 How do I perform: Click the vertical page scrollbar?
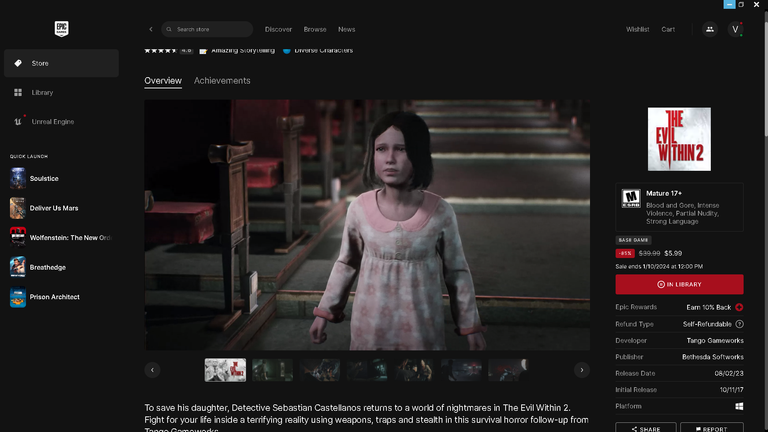tap(765, 73)
